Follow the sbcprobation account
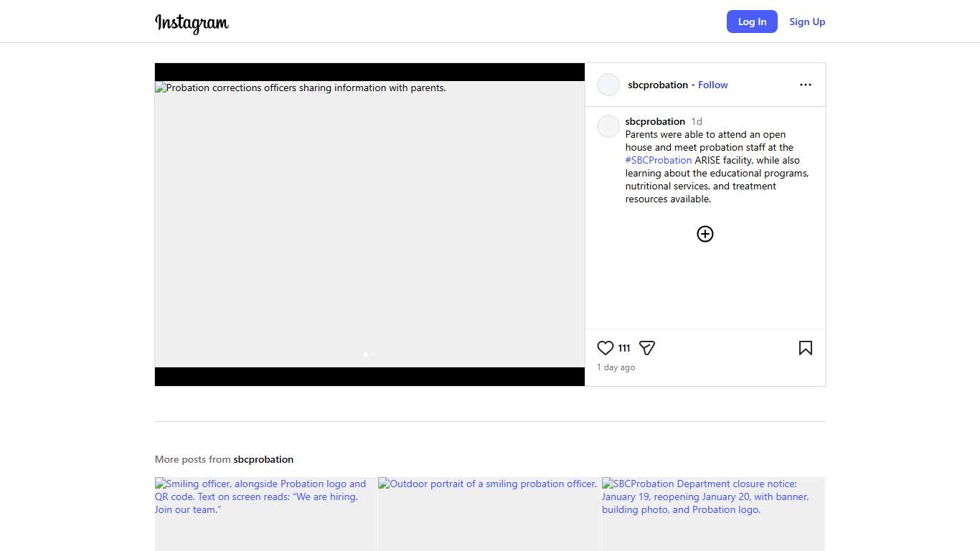Screen dimensions: 980x551 tap(712, 85)
